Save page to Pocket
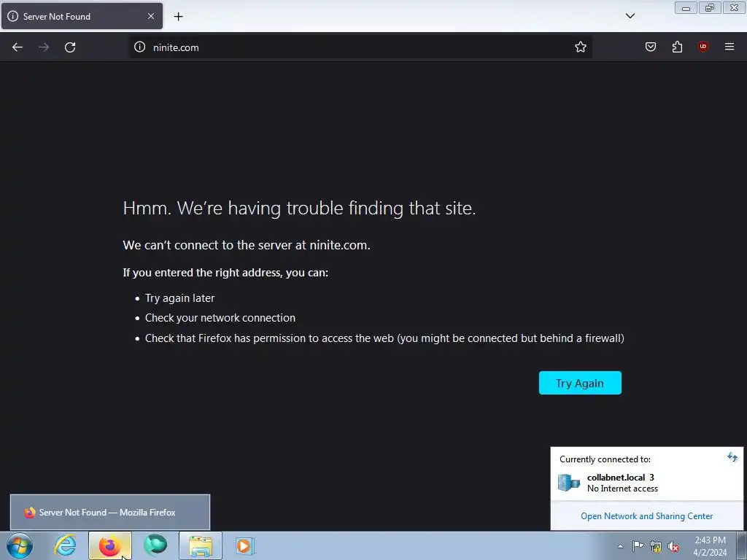The height and width of the screenshot is (560, 747). pyautogui.click(x=650, y=47)
